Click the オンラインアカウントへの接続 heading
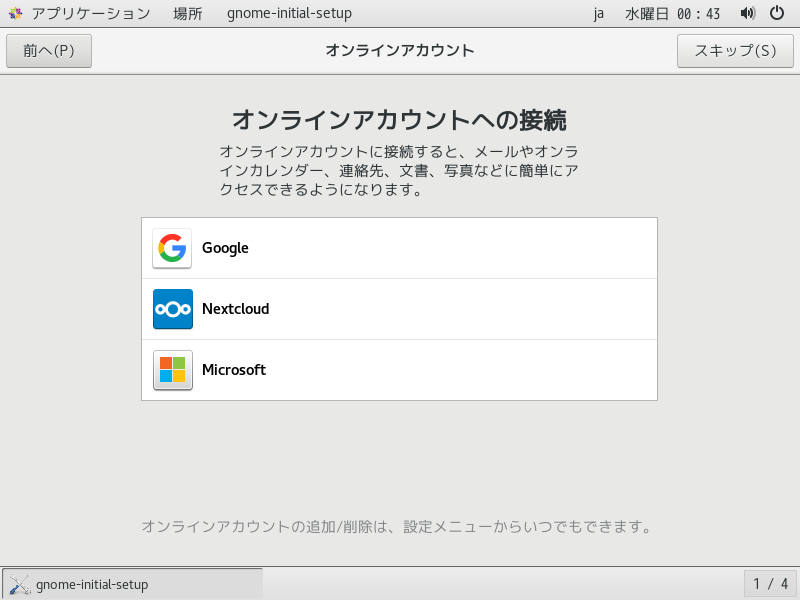 [x=399, y=120]
